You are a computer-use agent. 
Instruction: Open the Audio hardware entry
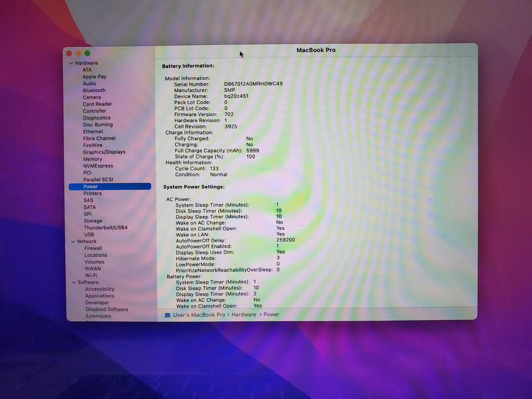point(89,83)
